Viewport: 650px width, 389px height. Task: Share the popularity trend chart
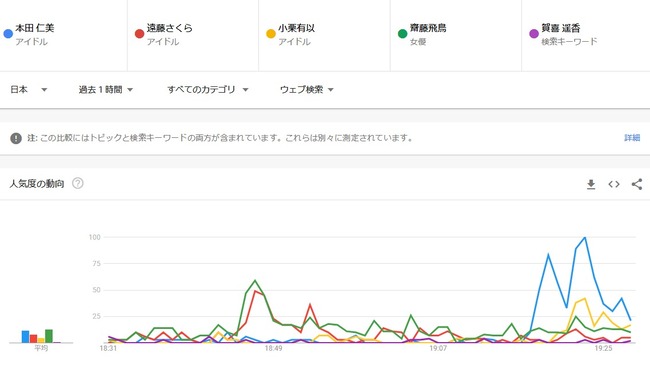(637, 184)
